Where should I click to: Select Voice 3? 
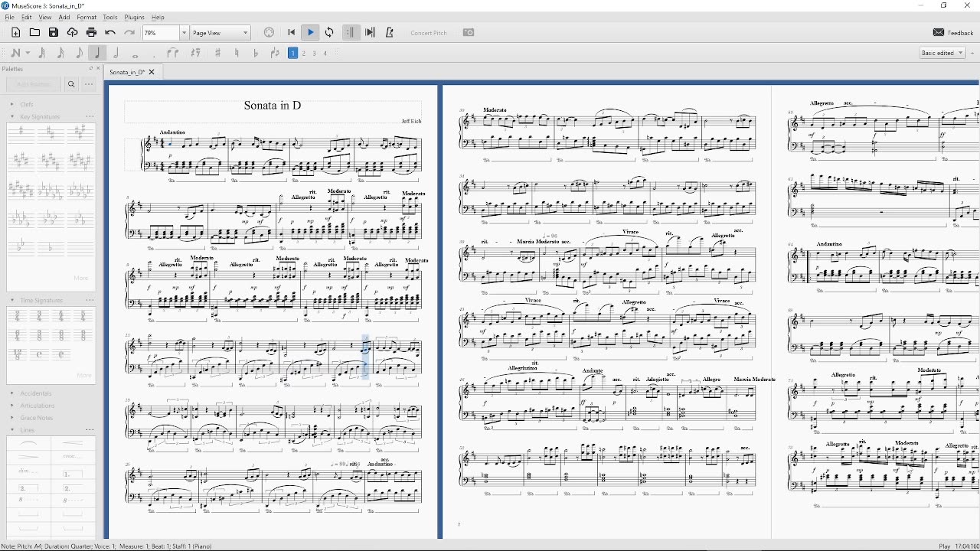pos(315,54)
